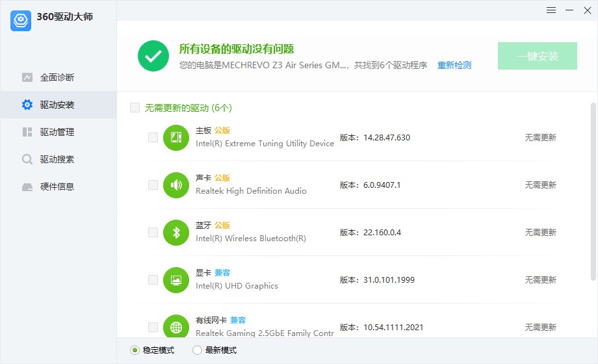Click the 主板 公版 tag

pos(222,131)
